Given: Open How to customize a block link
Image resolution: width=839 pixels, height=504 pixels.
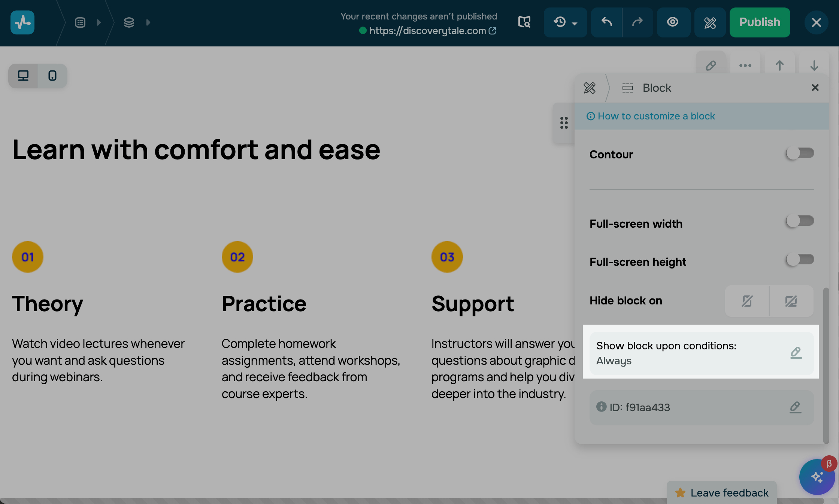Looking at the screenshot, I should (656, 116).
